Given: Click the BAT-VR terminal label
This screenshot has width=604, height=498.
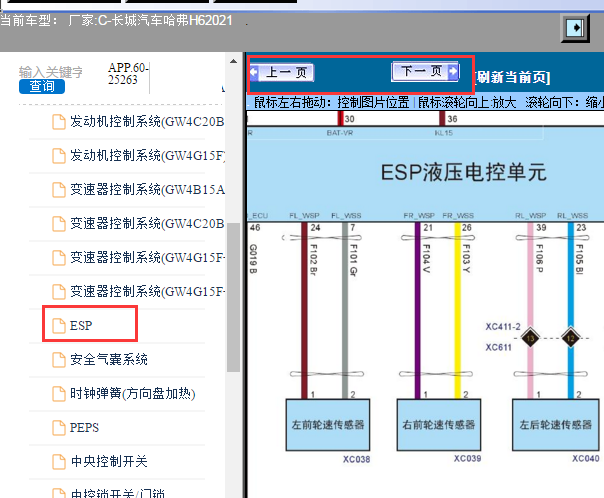Looking at the screenshot, I should (340, 133).
